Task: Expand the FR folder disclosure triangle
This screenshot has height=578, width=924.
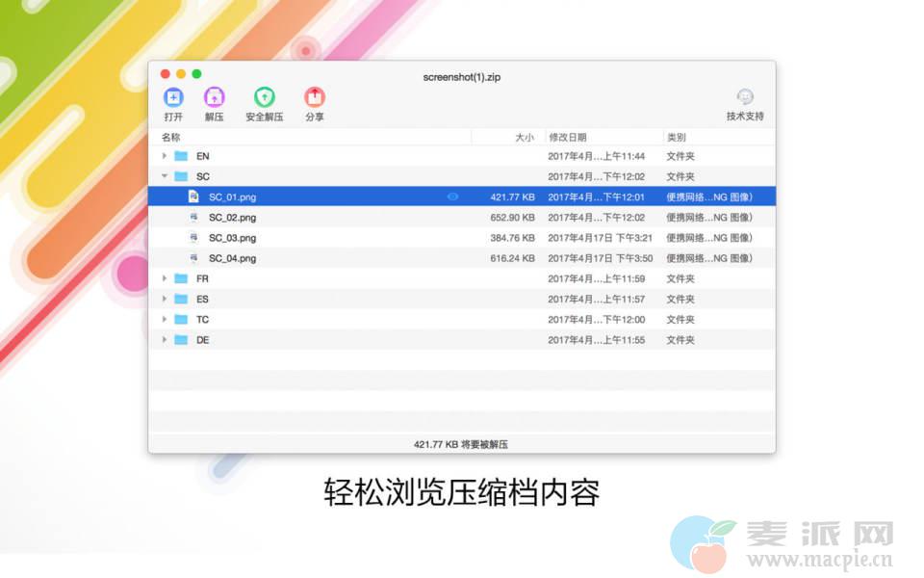Action: [x=165, y=278]
